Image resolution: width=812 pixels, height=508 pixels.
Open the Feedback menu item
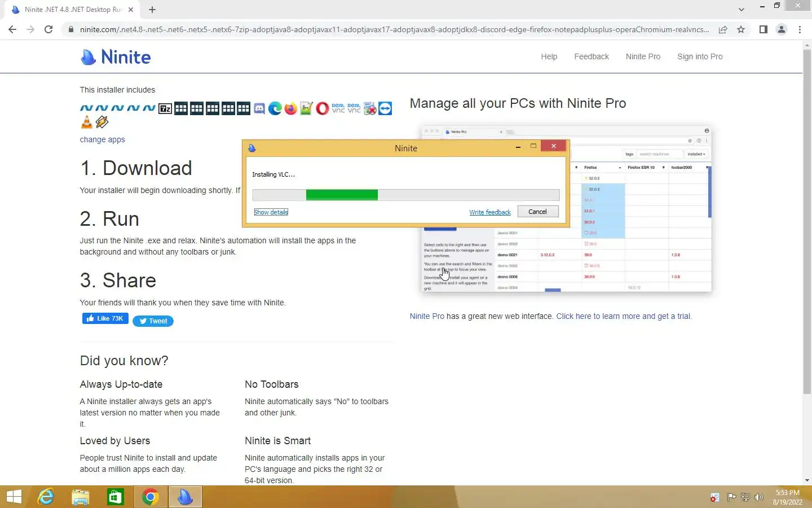tap(592, 56)
